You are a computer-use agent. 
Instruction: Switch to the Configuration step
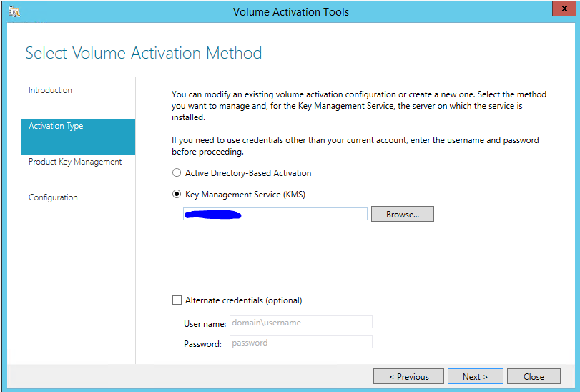[53, 197]
